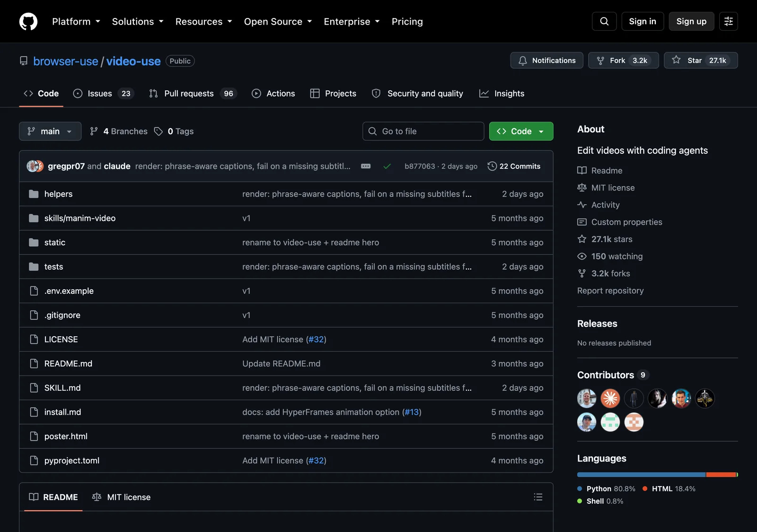This screenshot has width=757, height=532.
Task: Click the Go to file search field
Action: coord(423,131)
